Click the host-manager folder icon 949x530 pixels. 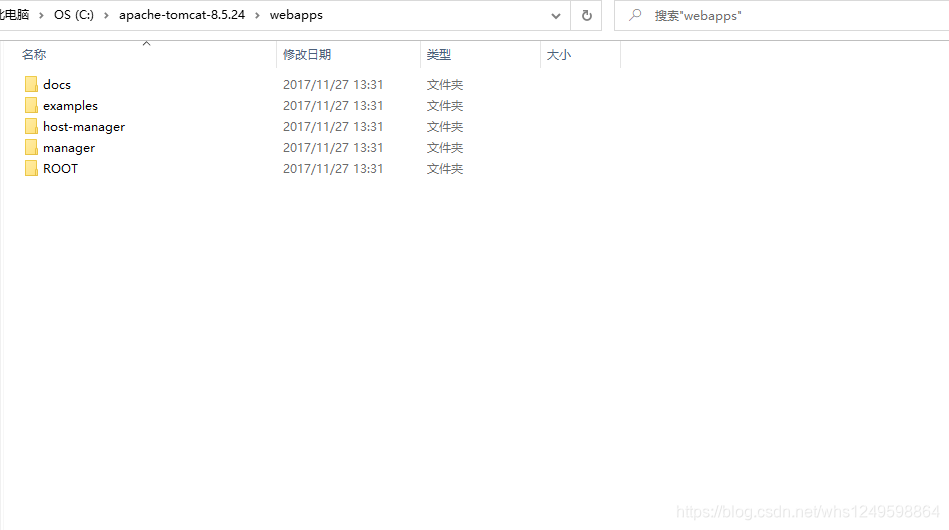coord(31,126)
